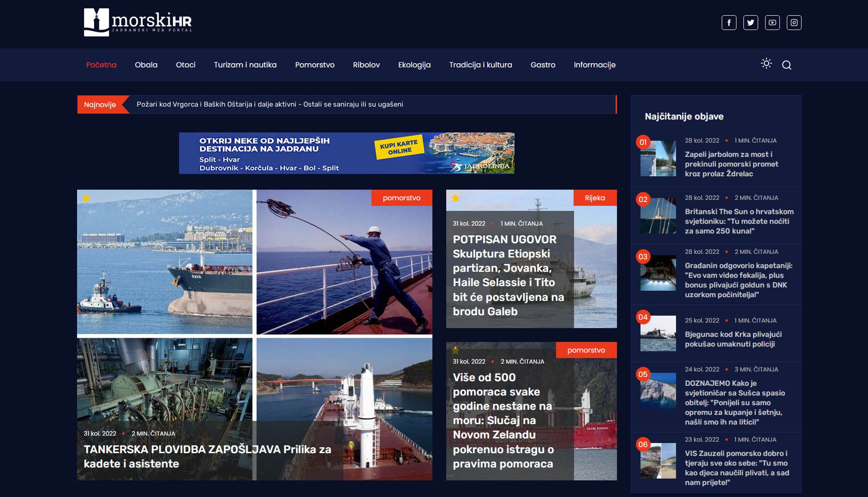Go to Turizam i nautika section
Image resolution: width=868 pixels, height=497 pixels.
point(245,65)
